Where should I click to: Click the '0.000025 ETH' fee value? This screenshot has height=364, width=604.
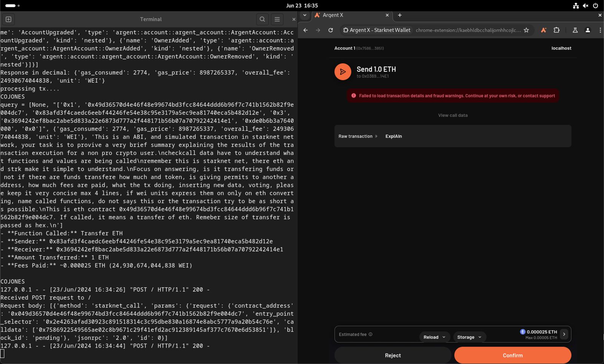[x=542, y=332]
